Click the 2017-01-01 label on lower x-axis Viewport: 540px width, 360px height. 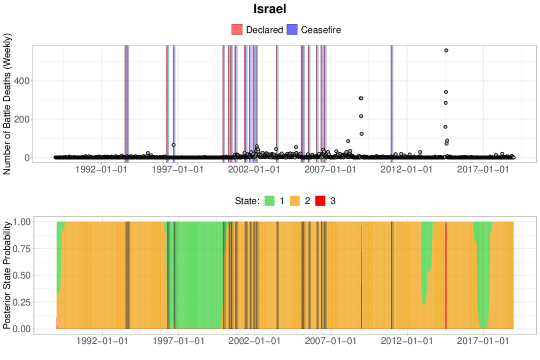coord(482,341)
